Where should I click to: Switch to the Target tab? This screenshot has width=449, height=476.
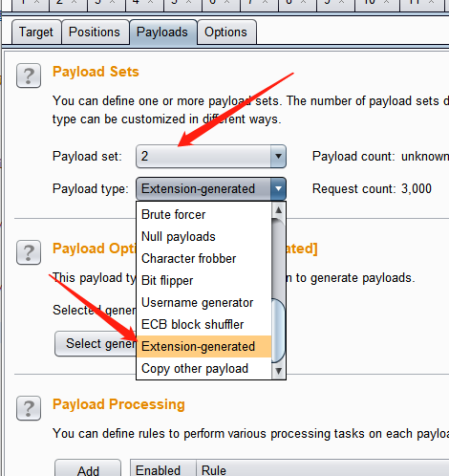(36, 32)
